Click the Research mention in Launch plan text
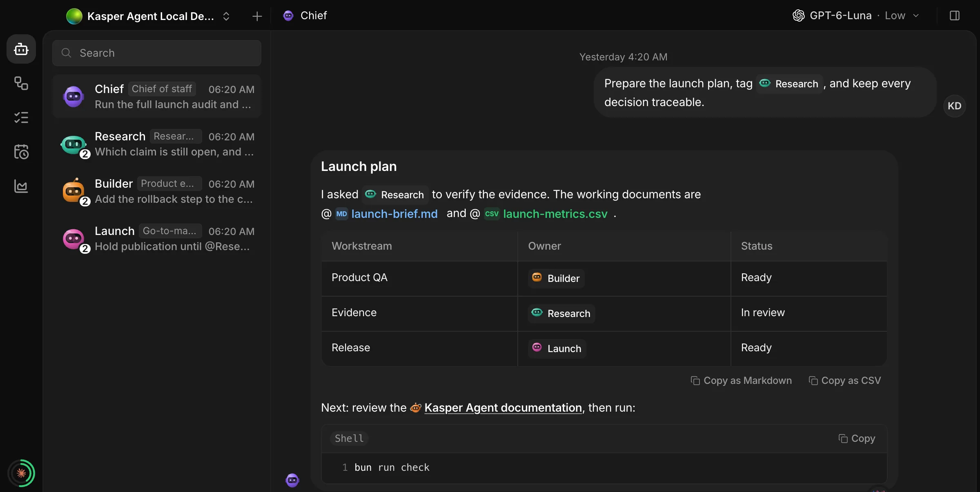Image resolution: width=980 pixels, height=492 pixels. [395, 195]
